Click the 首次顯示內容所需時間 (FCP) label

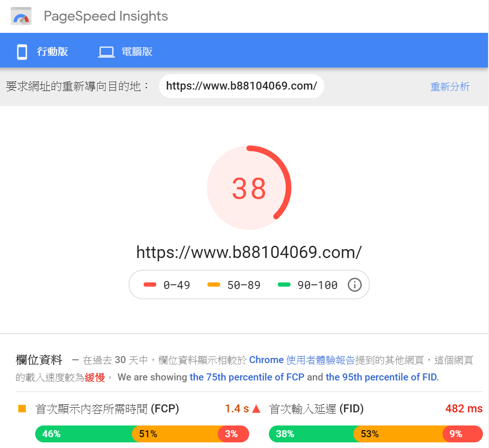coord(107,409)
